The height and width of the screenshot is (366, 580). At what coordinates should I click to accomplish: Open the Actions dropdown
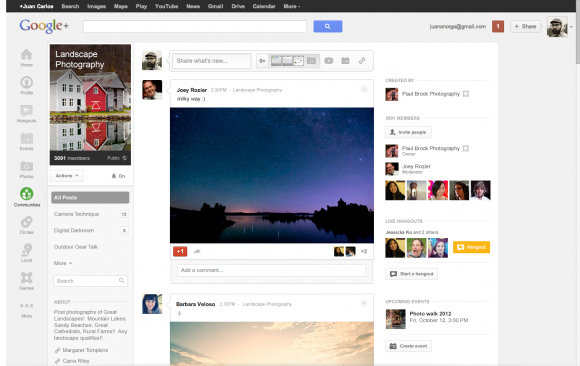(x=67, y=176)
